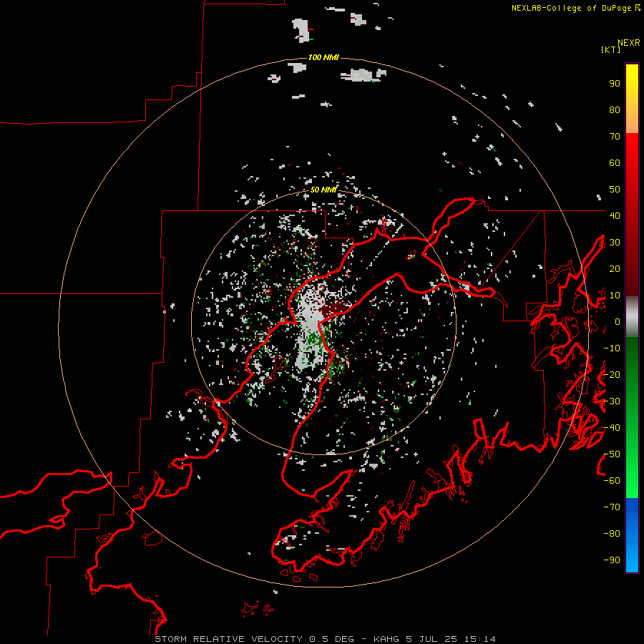Click the 0 knot scale value
The image size is (644, 644).
618,322
